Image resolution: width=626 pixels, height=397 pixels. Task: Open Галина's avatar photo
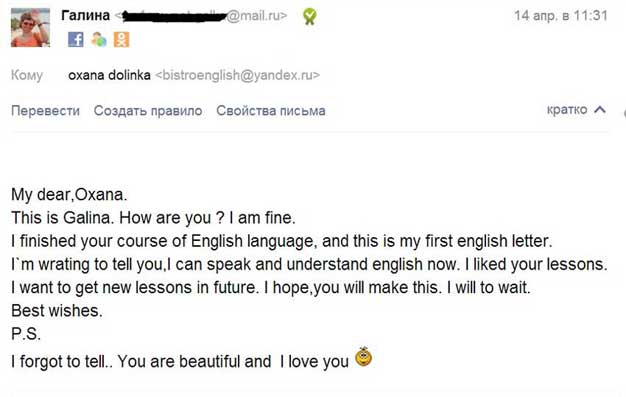click(x=30, y=28)
